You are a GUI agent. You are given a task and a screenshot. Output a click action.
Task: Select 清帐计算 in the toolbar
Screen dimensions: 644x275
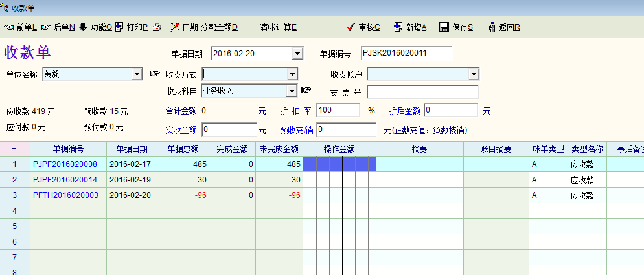[278, 27]
